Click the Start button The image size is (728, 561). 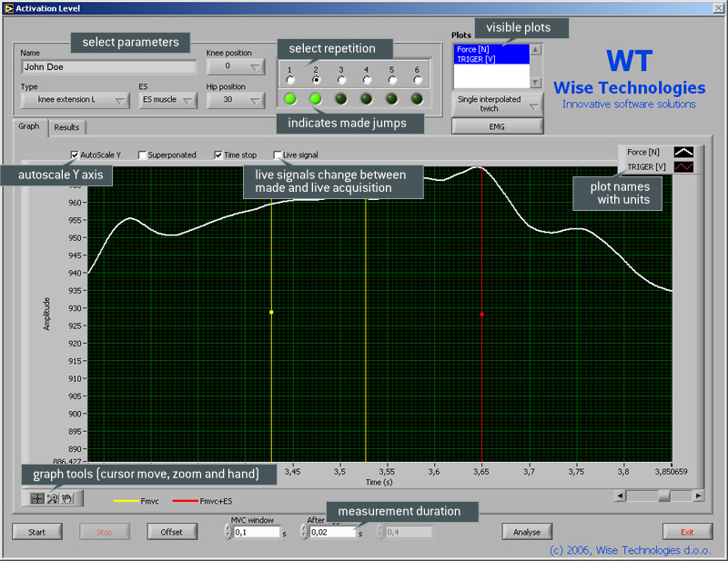(37, 532)
